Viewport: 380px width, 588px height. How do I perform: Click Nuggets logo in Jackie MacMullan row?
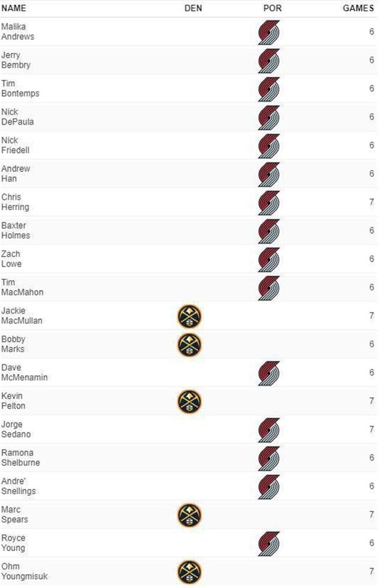(x=189, y=316)
